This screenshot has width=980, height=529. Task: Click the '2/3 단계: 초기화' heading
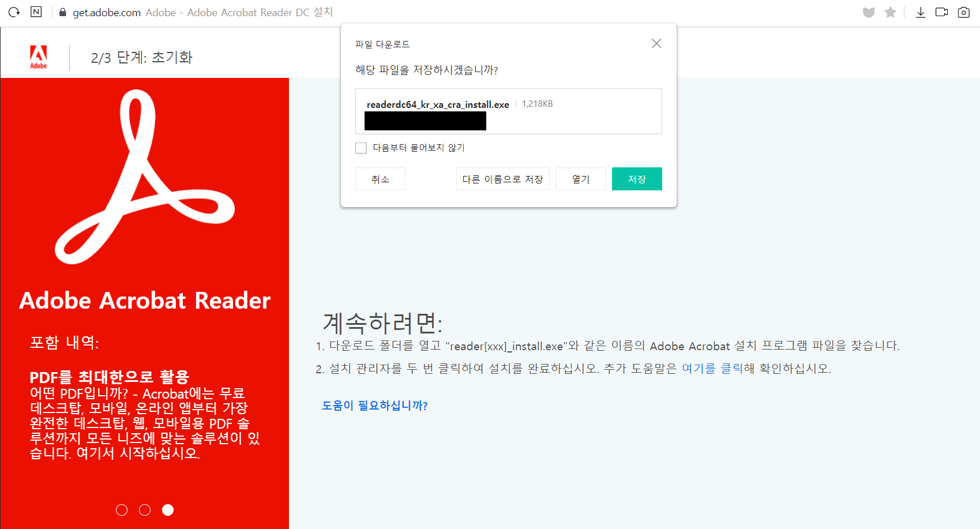pos(142,57)
